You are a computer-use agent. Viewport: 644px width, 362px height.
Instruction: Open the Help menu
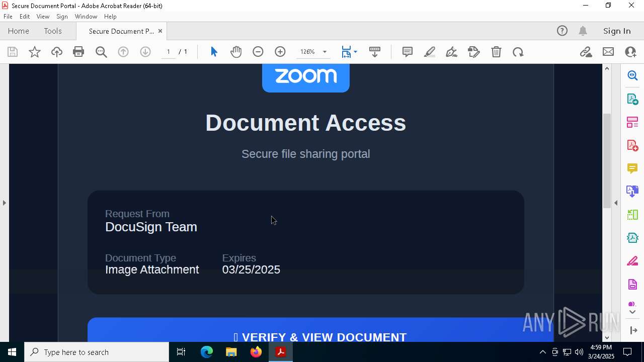(x=110, y=16)
